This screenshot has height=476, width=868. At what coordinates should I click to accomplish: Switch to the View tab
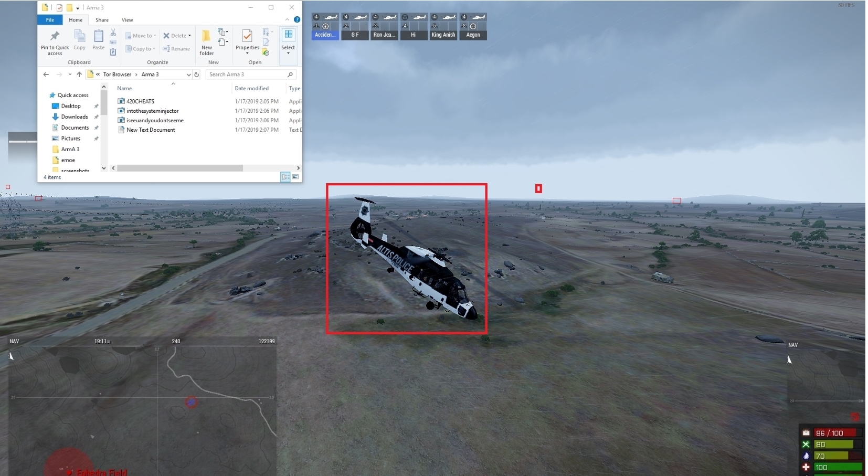(127, 20)
